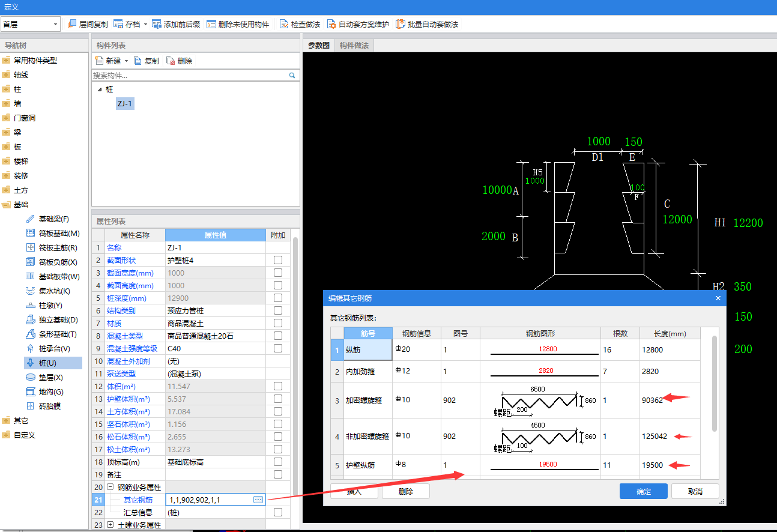Click the 删除 icon in 构件列表
The image size is (777, 532).
[x=171, y=61]
